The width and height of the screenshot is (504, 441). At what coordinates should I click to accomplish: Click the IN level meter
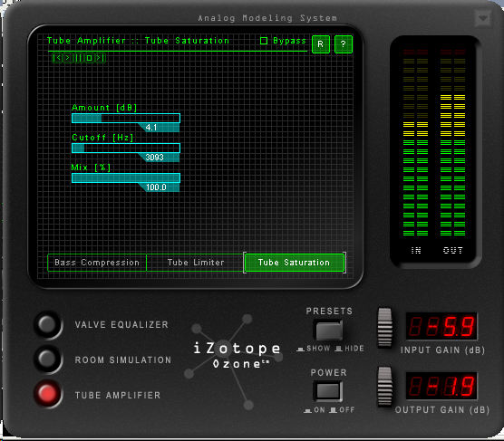pos(415,143)
